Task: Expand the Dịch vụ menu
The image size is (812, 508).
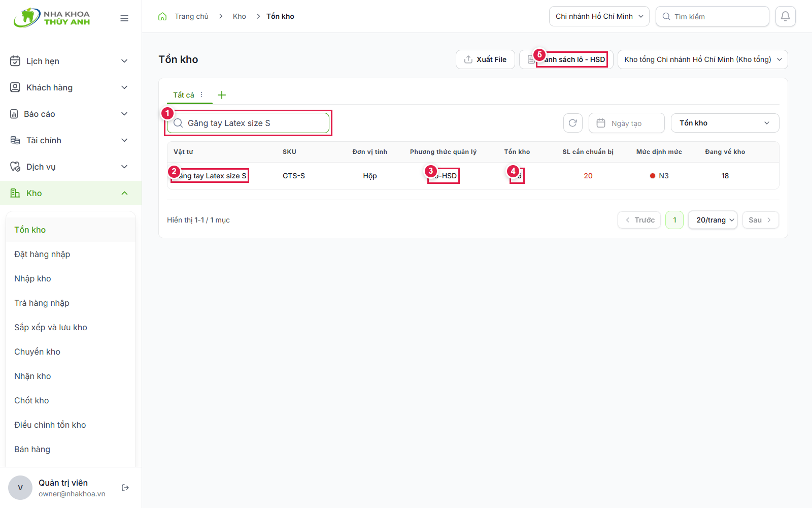Action: [x=71, y=167]
